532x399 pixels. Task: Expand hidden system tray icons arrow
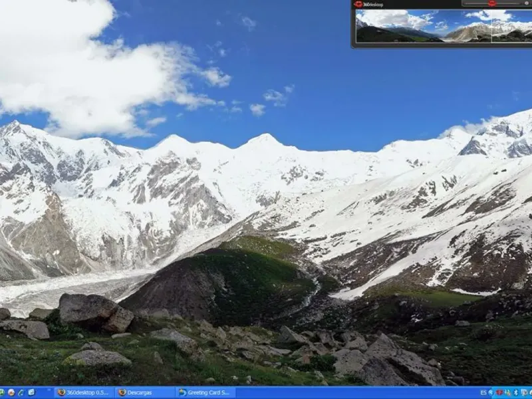[x=491, y=392]
